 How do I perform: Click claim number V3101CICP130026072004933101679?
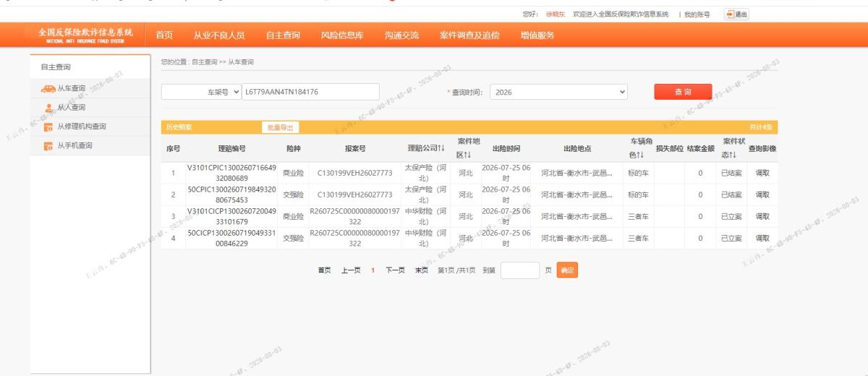tap(231, 216)
